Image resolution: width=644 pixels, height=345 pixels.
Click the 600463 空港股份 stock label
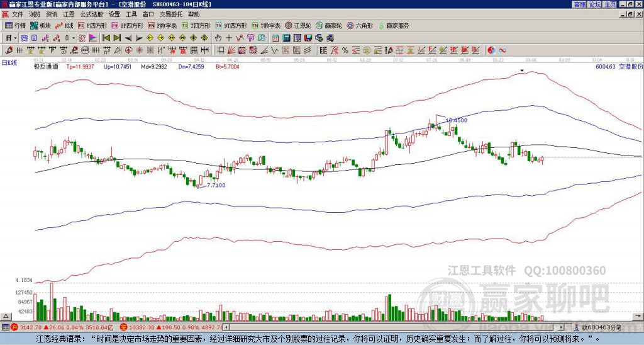[619, 66]
